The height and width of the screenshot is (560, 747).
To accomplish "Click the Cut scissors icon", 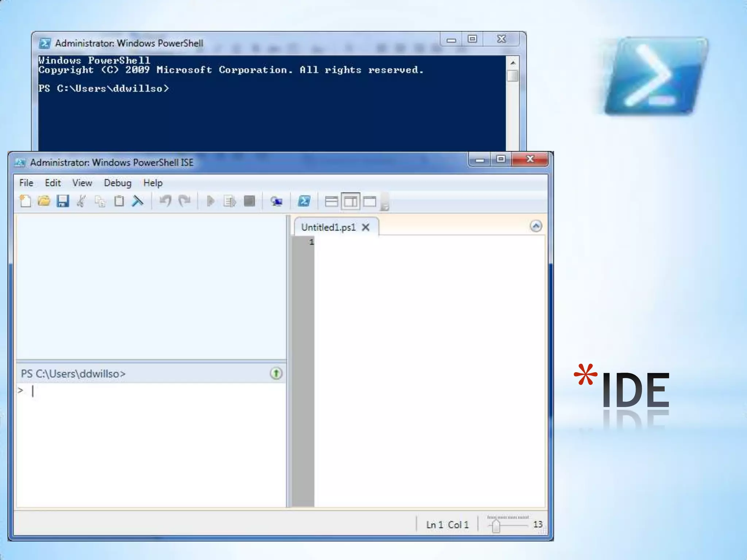I will click(81, 201).
